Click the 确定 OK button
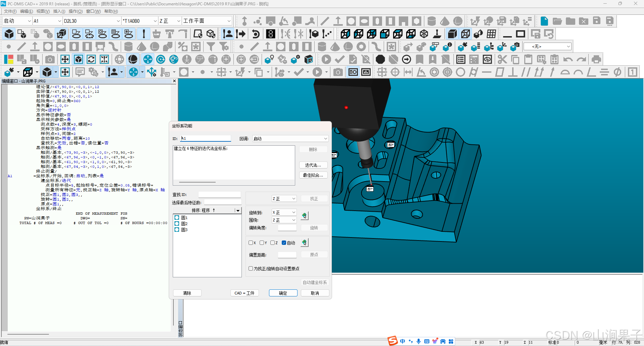The width and height of the screenshot is (644, 346). tap(283, 293)
